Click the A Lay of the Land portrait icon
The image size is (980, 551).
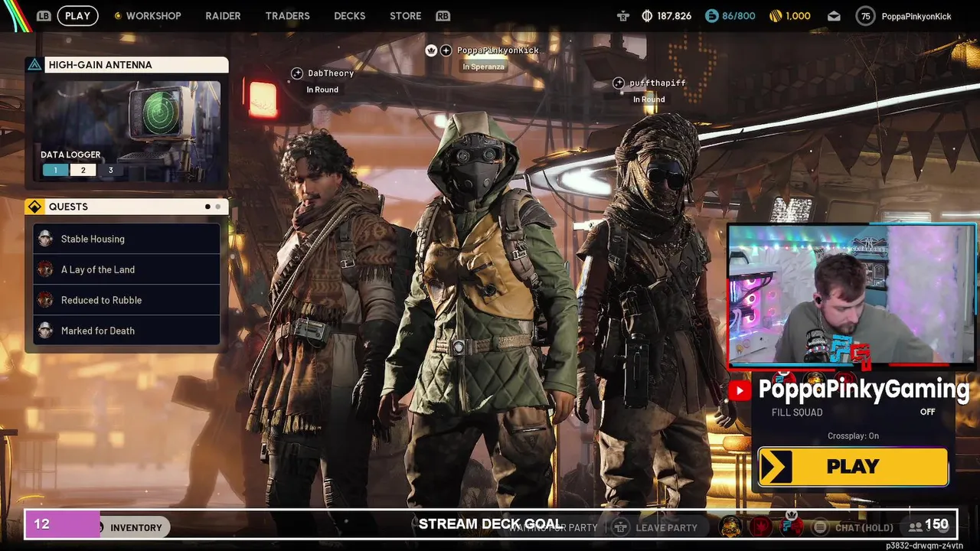click(x=46, y=269)
